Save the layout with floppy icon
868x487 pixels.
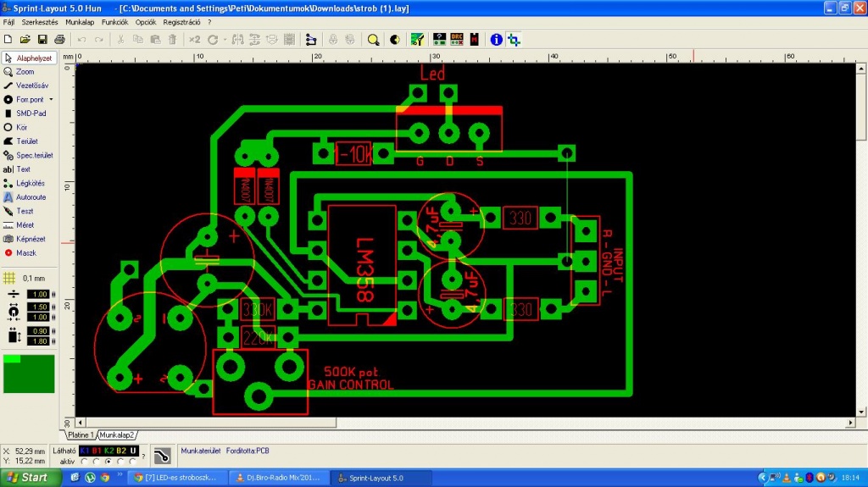click(x=42, y=39)
